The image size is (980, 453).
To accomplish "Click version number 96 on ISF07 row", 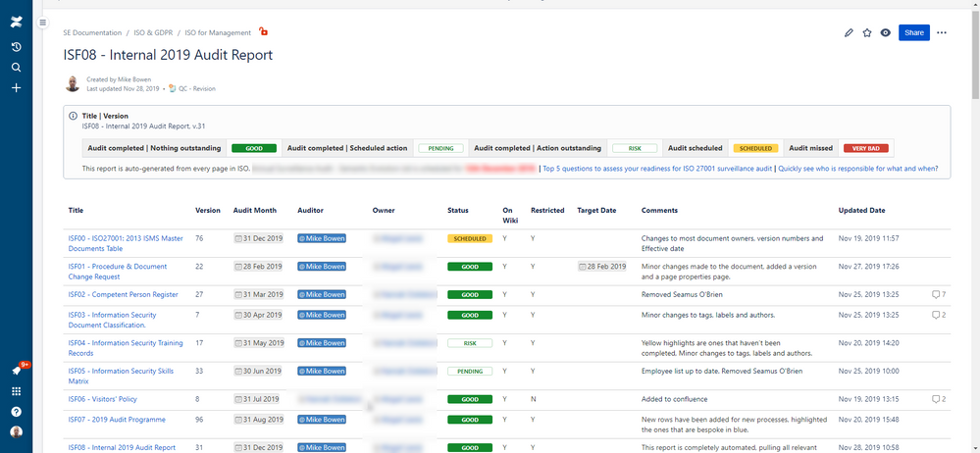I will pos(199,420).
